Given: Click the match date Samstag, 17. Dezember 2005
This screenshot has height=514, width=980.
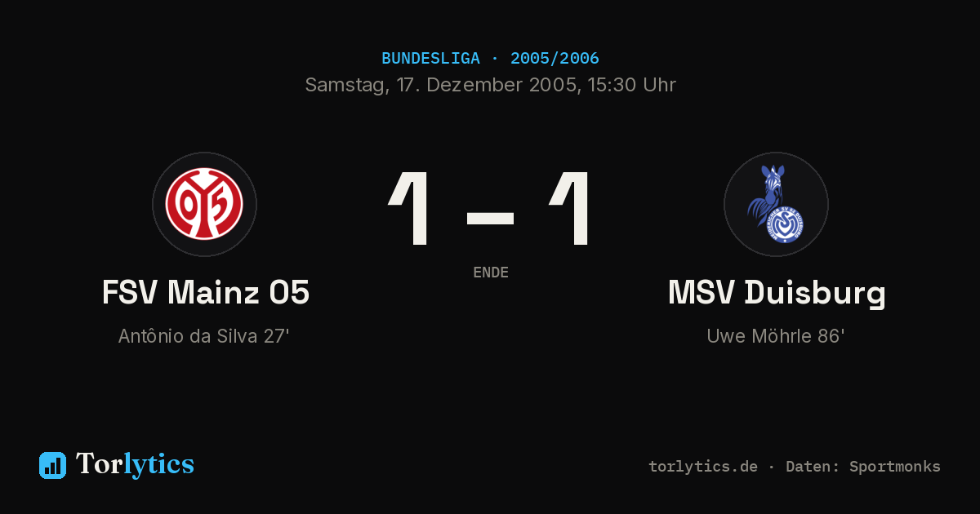Looking at the screenshot, I should pyautogui.click(x=441, y=85).
